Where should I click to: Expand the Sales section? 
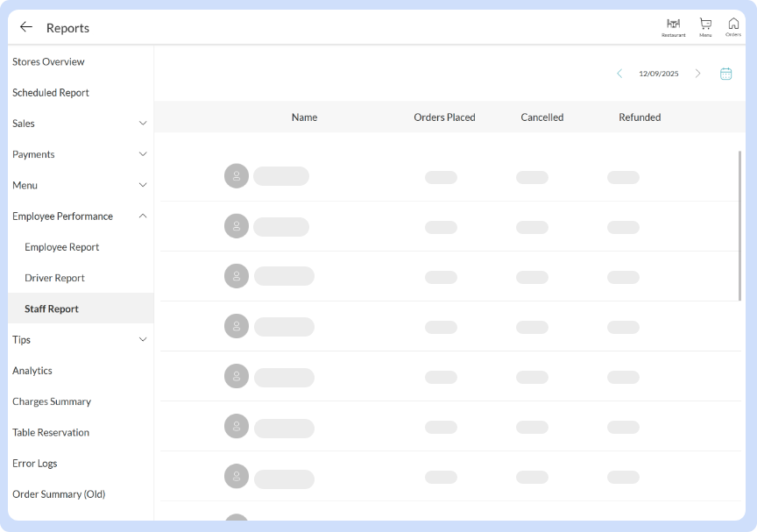tap(143, 124)
